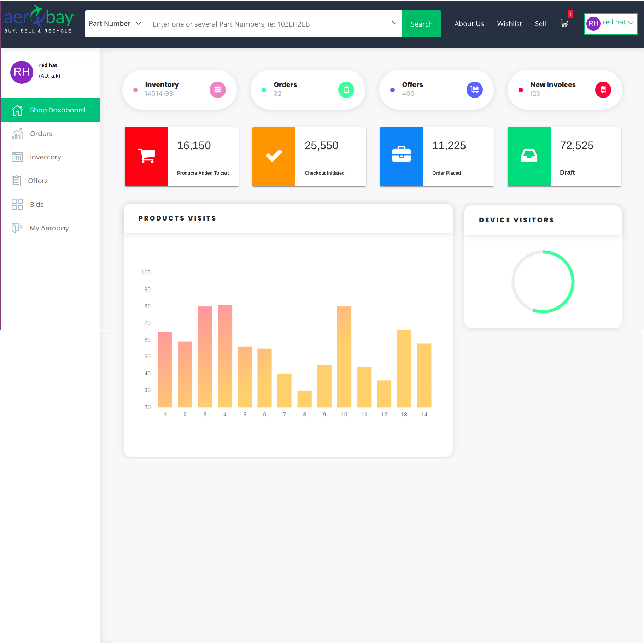Select Shop Dashboard in the sidebar
This screenshot has height=644, width=644.
51,110
